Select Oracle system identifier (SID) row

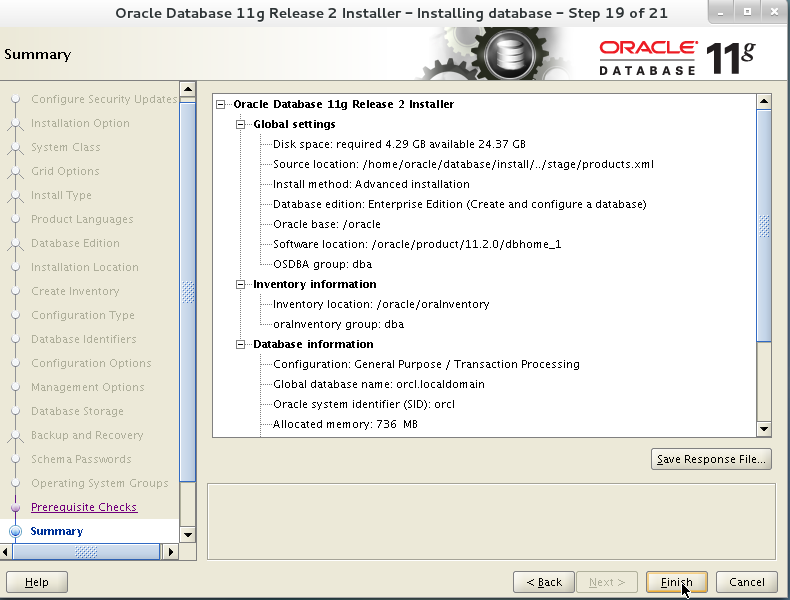[x=364, y=405]
